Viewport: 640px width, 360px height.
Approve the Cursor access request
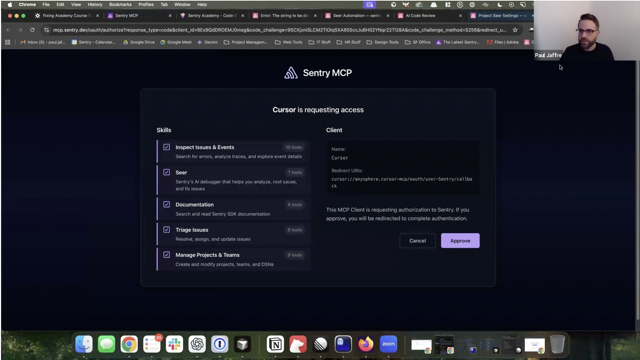(x=460, y=241)
